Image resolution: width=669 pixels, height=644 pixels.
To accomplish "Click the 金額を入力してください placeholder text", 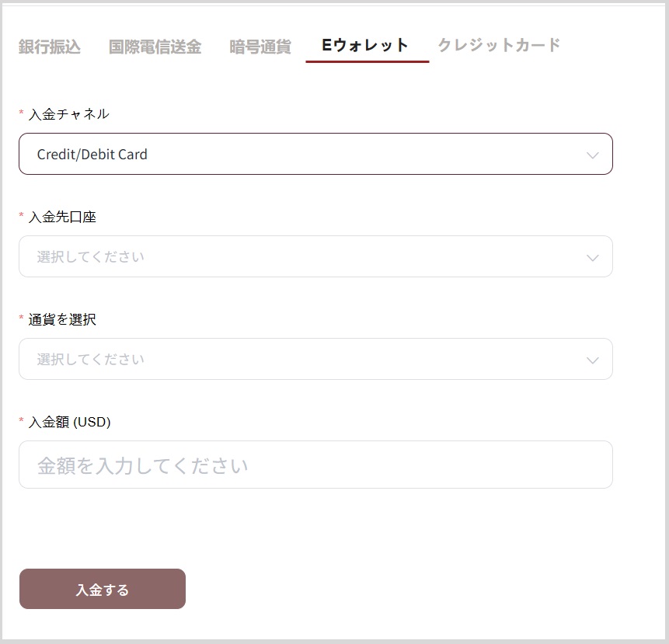I will (x=143, y=465).
